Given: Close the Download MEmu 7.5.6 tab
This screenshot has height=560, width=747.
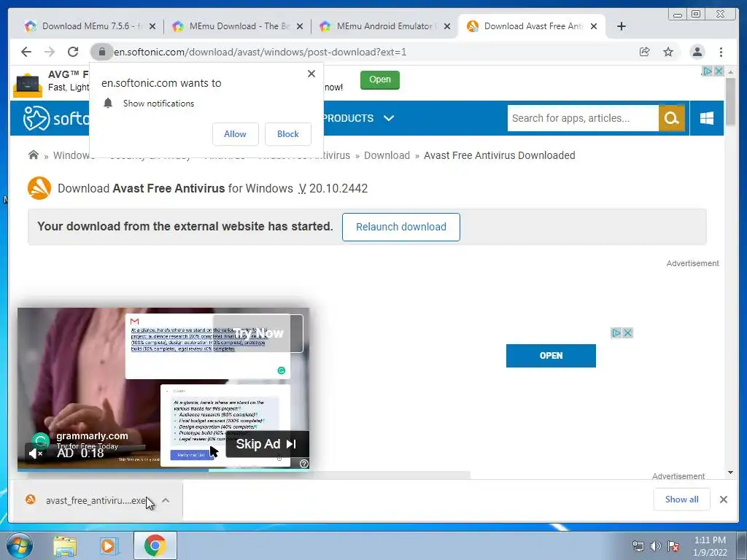Looking at the screenshot, I should click(152, 26).
